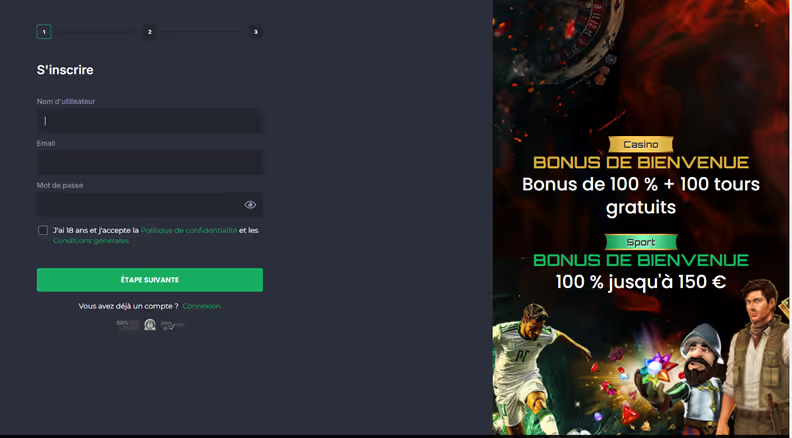Click the green Sport label badge
This screenshot has height=438, width=792.
click(640, 242)
